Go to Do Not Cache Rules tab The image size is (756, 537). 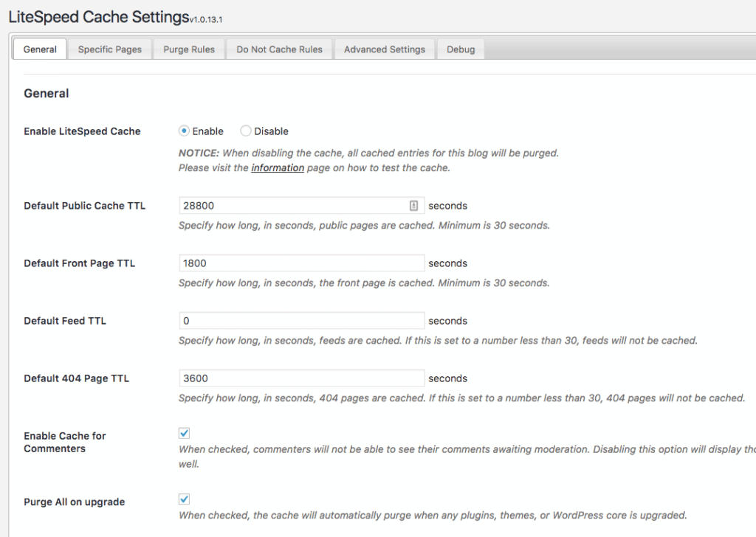click(x=279, y=49)
